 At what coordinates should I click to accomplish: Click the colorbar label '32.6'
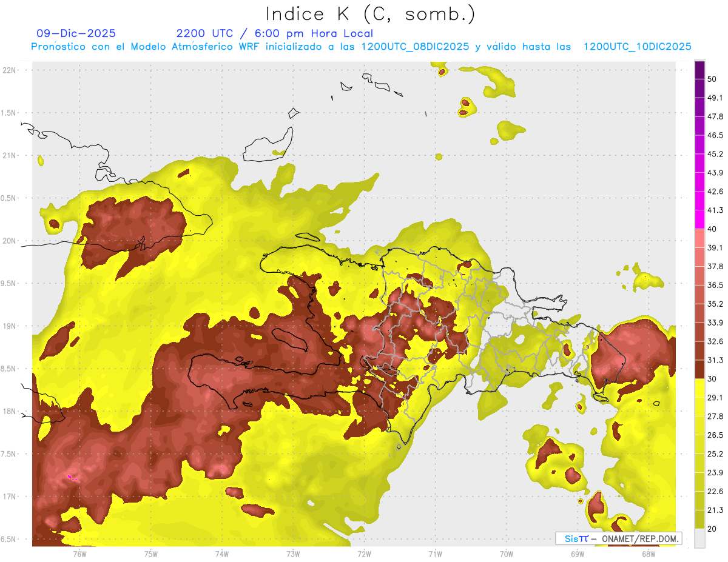[715, 341]
